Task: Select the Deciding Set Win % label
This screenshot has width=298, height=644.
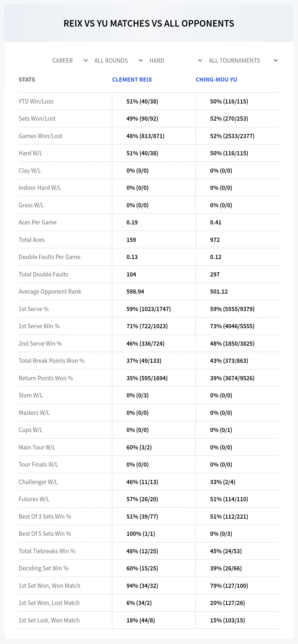Action: point(44,568)
